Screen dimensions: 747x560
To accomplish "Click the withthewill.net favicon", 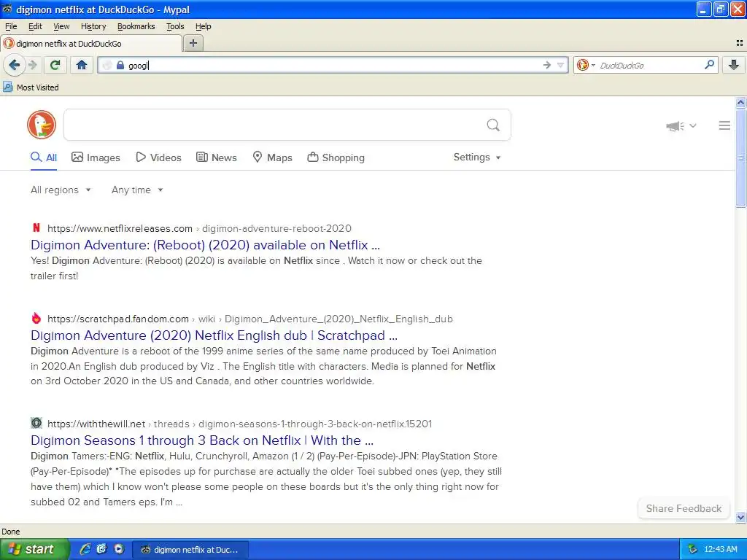I will [36, 423].
